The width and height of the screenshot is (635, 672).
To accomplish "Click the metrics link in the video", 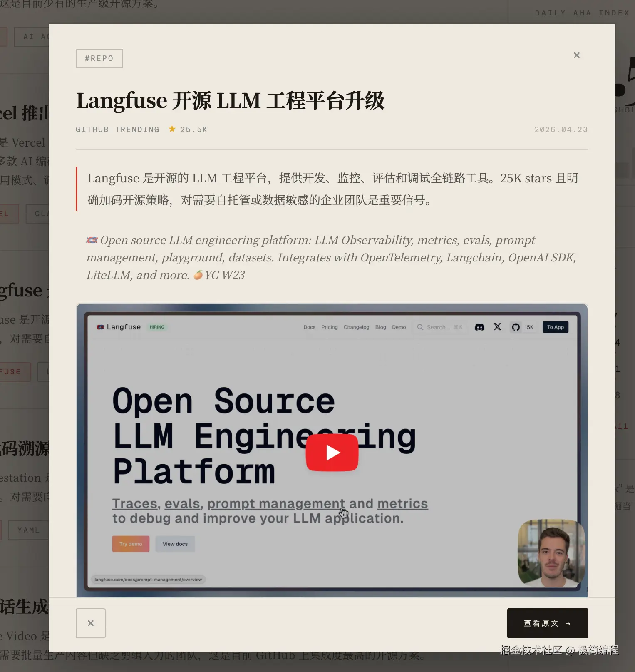I will 402,504.
